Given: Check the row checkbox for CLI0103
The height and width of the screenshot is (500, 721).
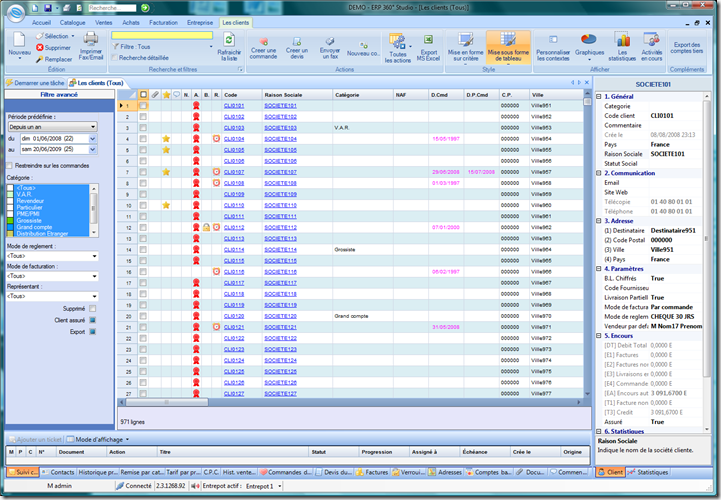Looking at the screenshot, I should (143, 128).
